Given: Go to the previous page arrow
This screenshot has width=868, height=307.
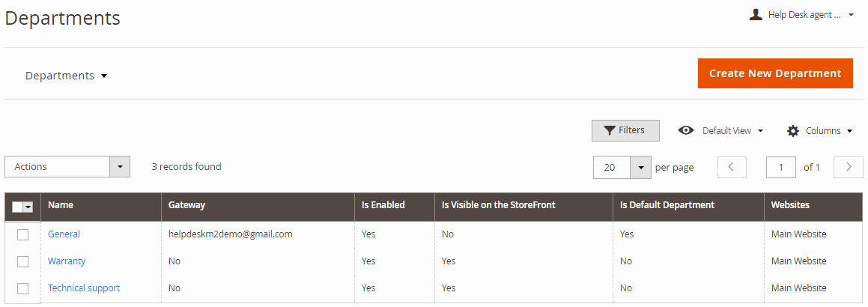Looking at the screenshot, I should [x=732, y=167].
